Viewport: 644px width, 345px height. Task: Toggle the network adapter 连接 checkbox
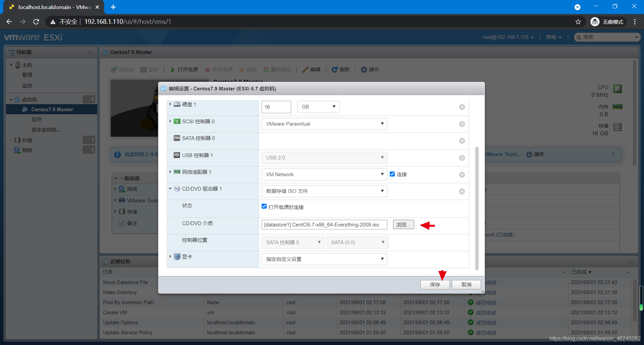(392, 174)
